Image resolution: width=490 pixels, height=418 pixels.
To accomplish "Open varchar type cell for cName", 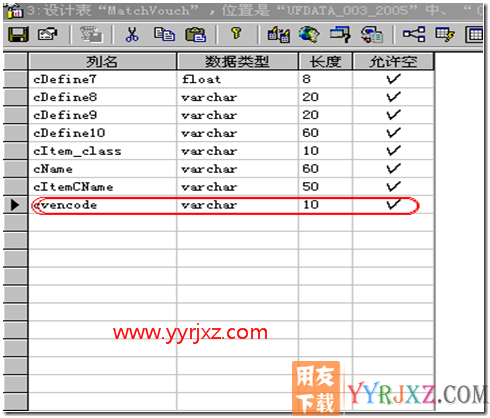I will pos(238,169).
